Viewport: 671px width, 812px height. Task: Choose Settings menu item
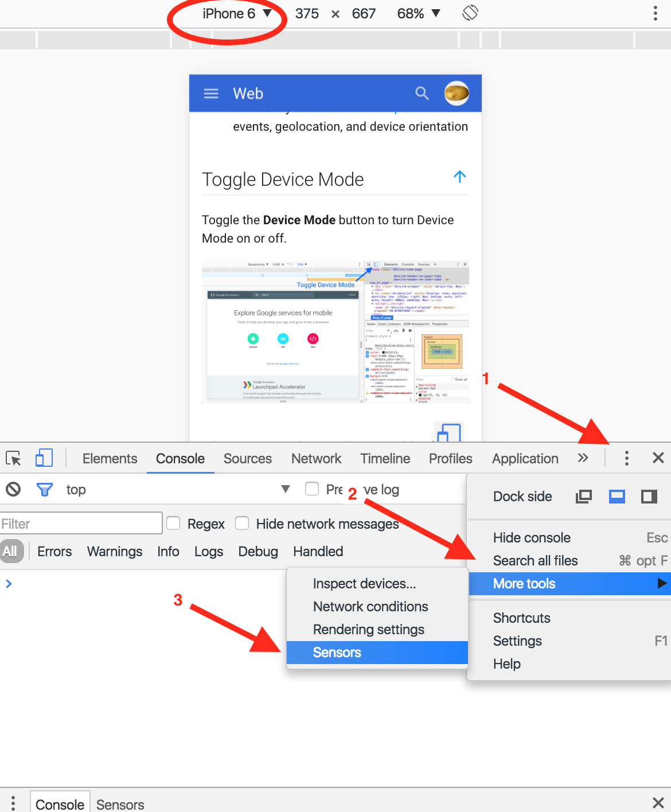tap(569, 641)
